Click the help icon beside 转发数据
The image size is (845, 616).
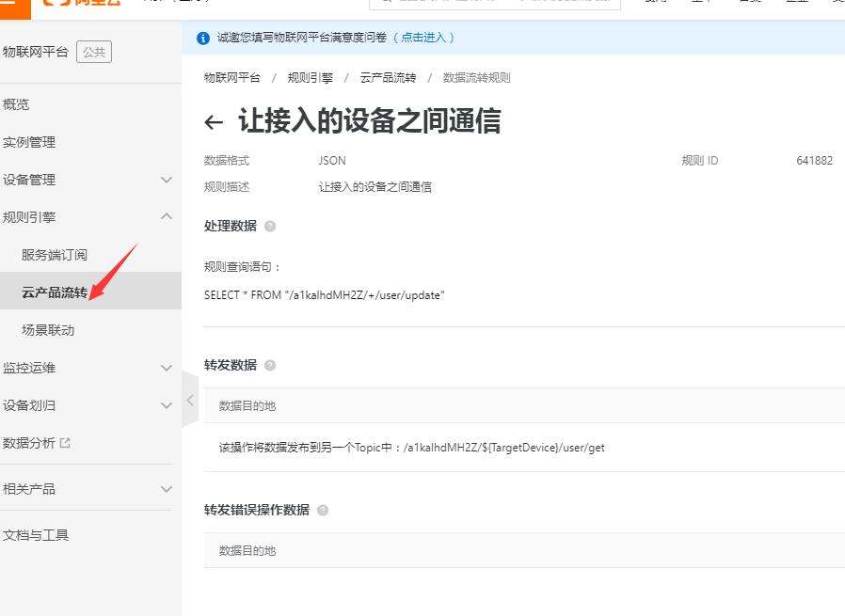[270, 365]
